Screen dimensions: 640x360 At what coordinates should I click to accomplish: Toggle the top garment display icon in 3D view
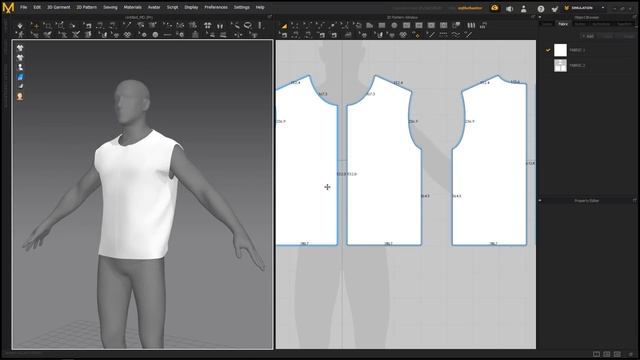tap(20, 48)
